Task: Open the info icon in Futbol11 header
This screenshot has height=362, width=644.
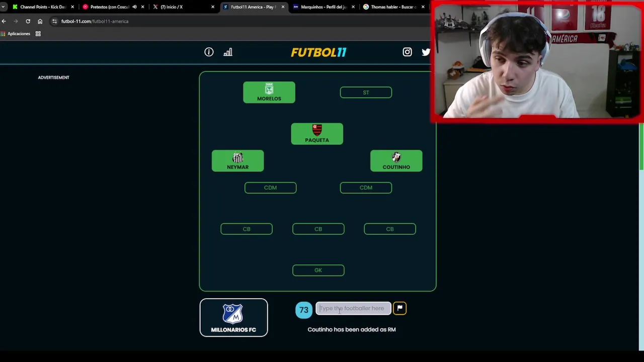Action: tap(209, 52)
